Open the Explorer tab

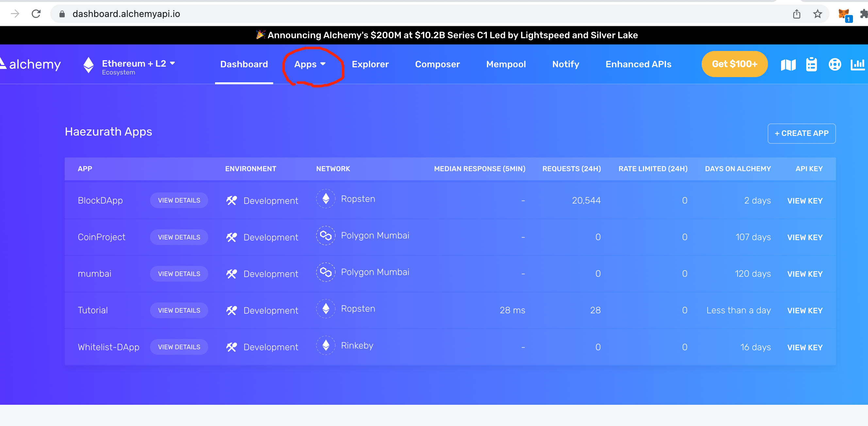(x=370, y=64)
